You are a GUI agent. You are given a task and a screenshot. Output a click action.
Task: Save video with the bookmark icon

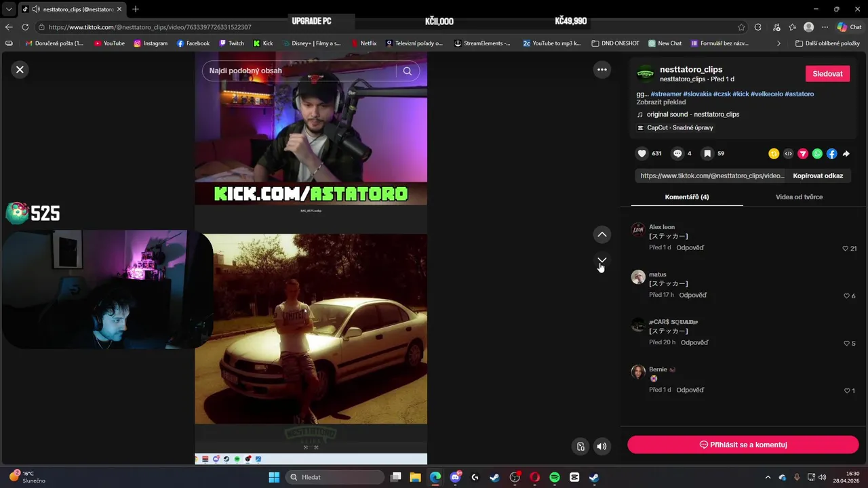[707, 154]
